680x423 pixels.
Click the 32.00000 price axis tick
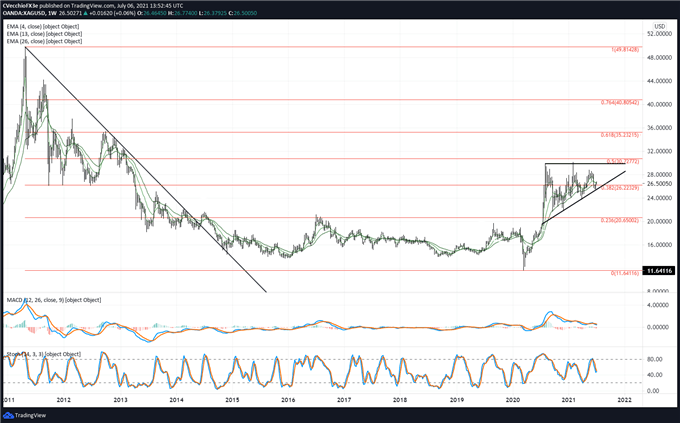659,151
